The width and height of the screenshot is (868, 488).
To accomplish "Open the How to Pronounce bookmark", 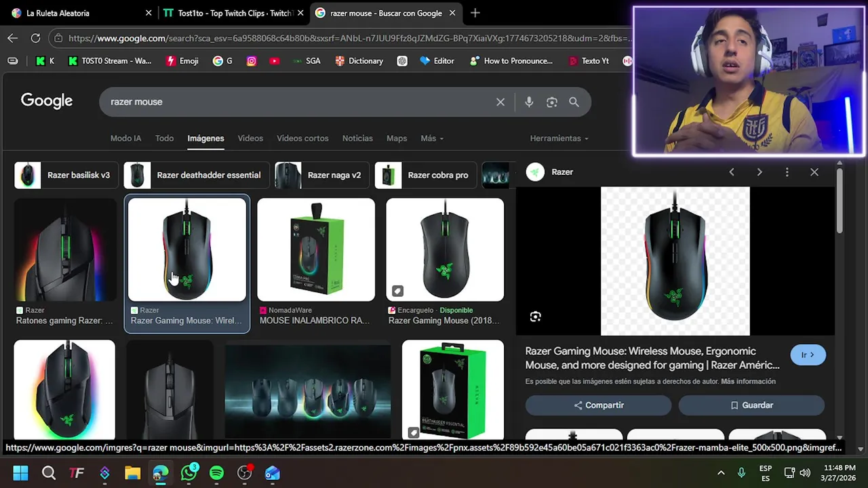I will tap(511, 61).
